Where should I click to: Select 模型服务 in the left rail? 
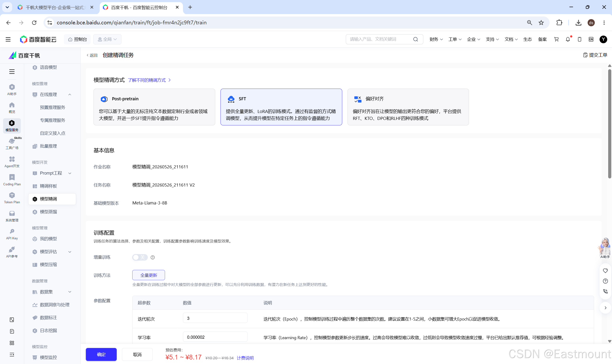coord(12,126)
